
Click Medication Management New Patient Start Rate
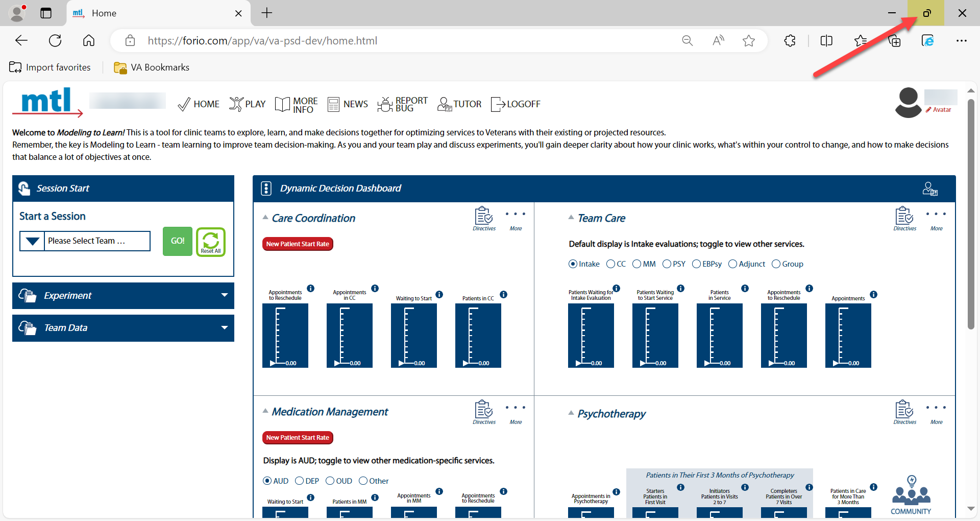[x=298, y=438]
